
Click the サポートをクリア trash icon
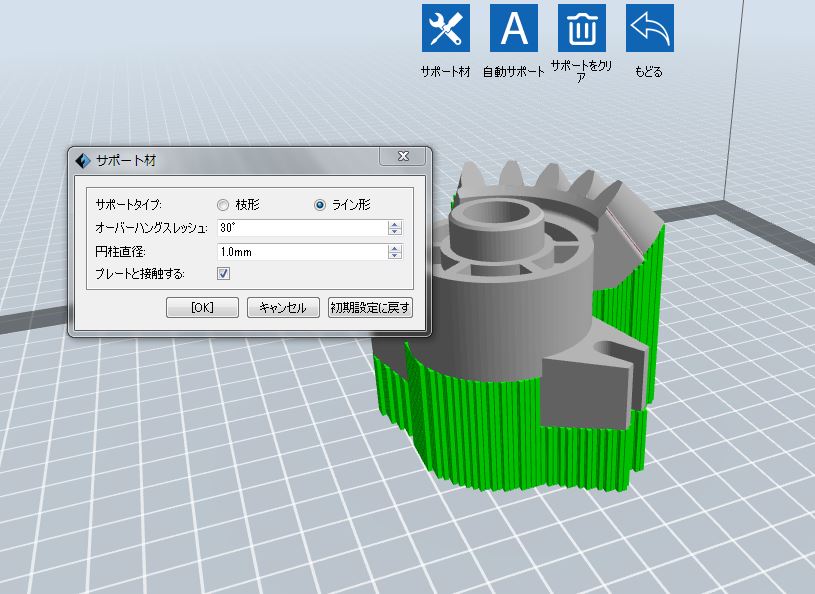(x=581, y=29)
